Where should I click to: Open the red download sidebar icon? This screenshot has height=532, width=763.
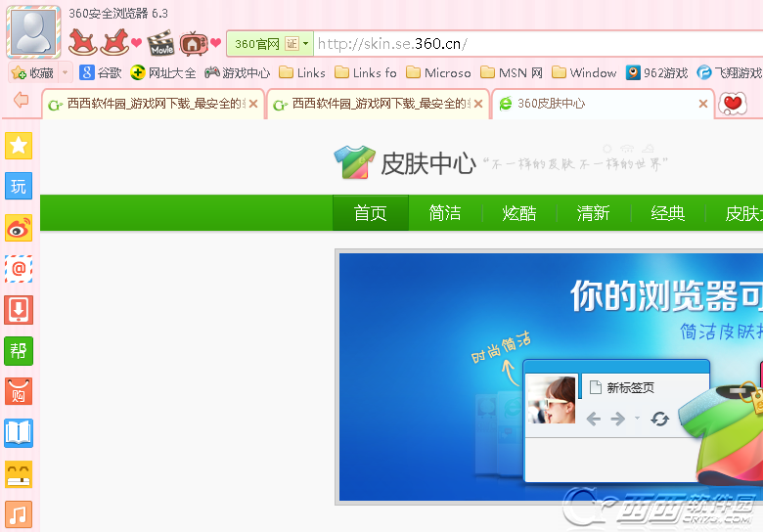coord(19,310)
